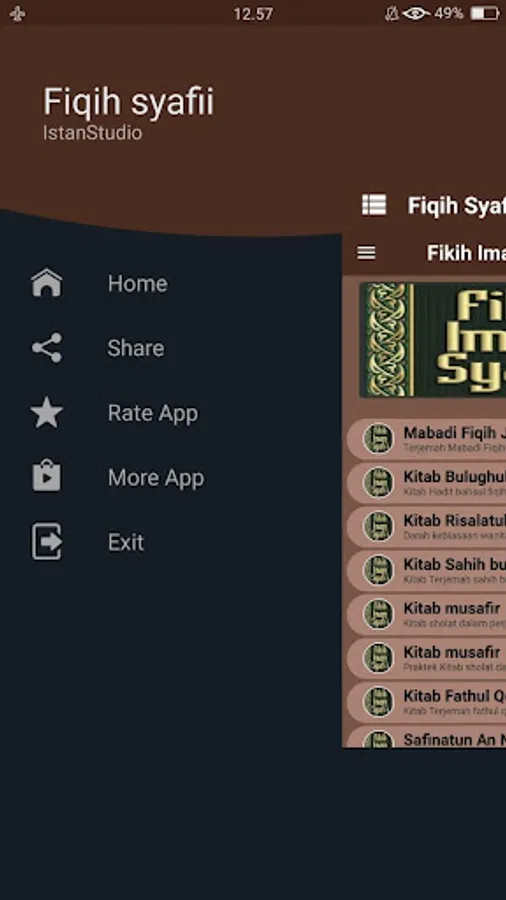Tap the Rate App star icon

pos(46,413)
